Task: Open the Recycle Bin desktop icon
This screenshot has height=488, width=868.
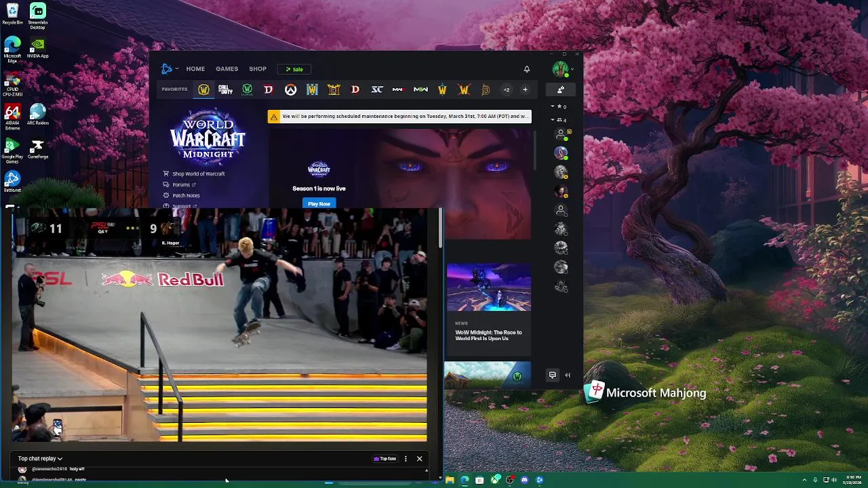Action: (x=12, y=15)
